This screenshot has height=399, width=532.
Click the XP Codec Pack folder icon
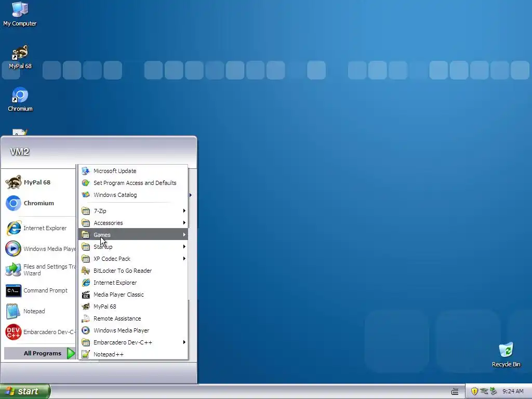[86, 259]
